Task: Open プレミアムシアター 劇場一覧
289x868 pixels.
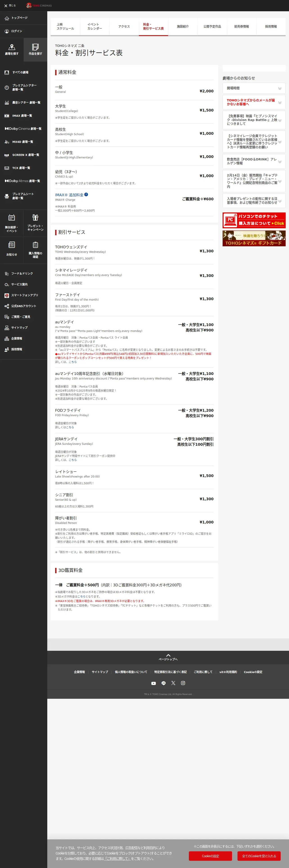Action: coord(24,87)
